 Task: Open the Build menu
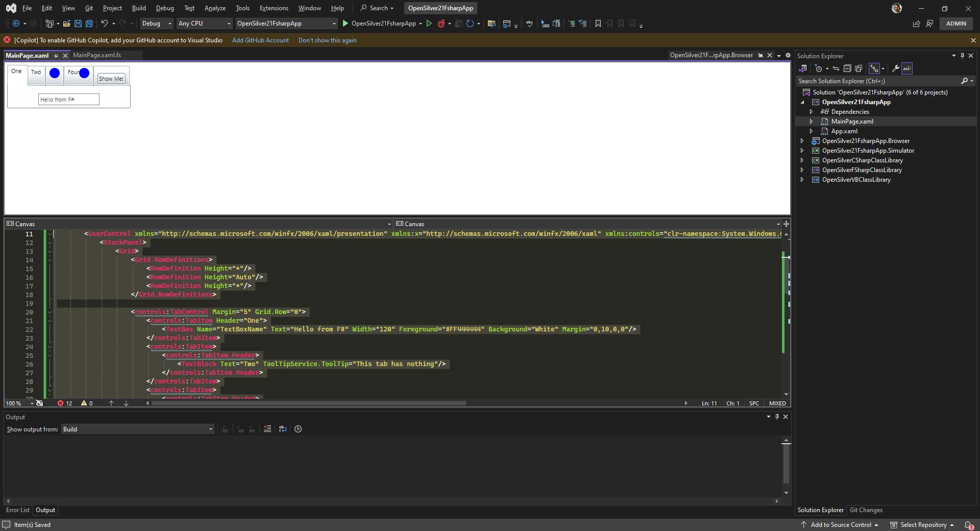click(x=138, y=8)
